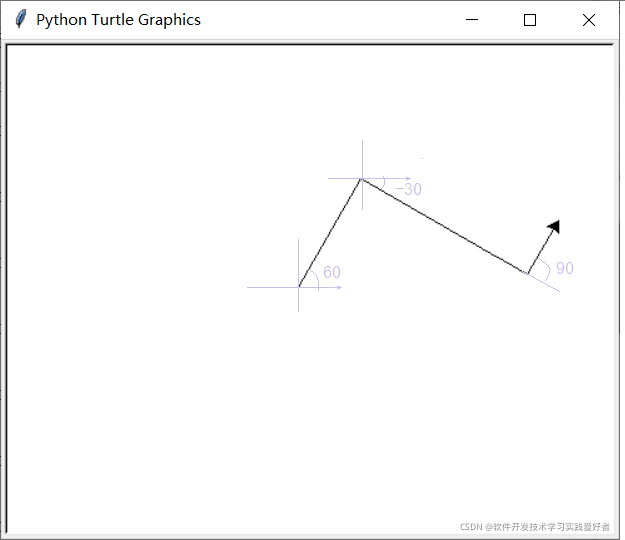
Task: Click the "60" angle label
Action: pyautogui.click(x=332, y=273)
